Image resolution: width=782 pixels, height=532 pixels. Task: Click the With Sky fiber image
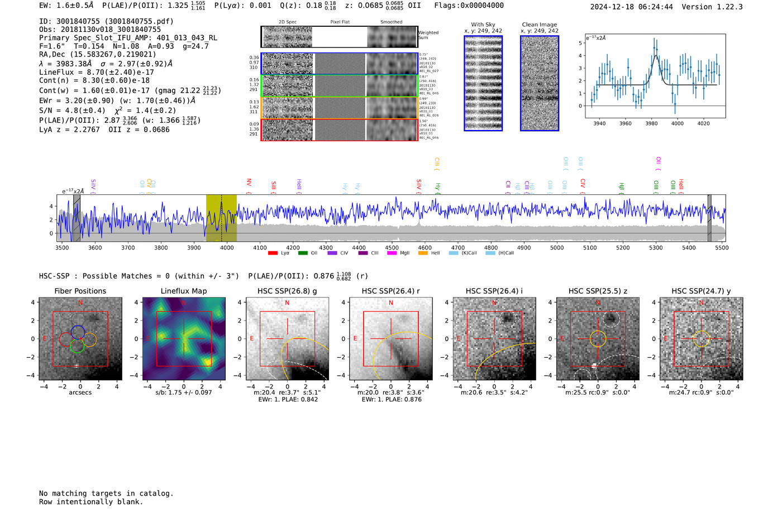tap(483, 83)
